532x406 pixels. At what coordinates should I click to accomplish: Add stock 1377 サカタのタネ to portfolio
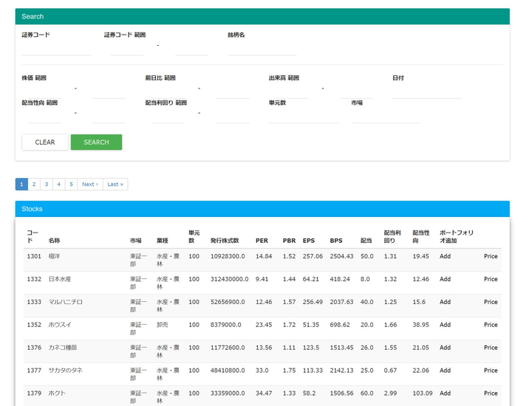[x=445, y=371]
